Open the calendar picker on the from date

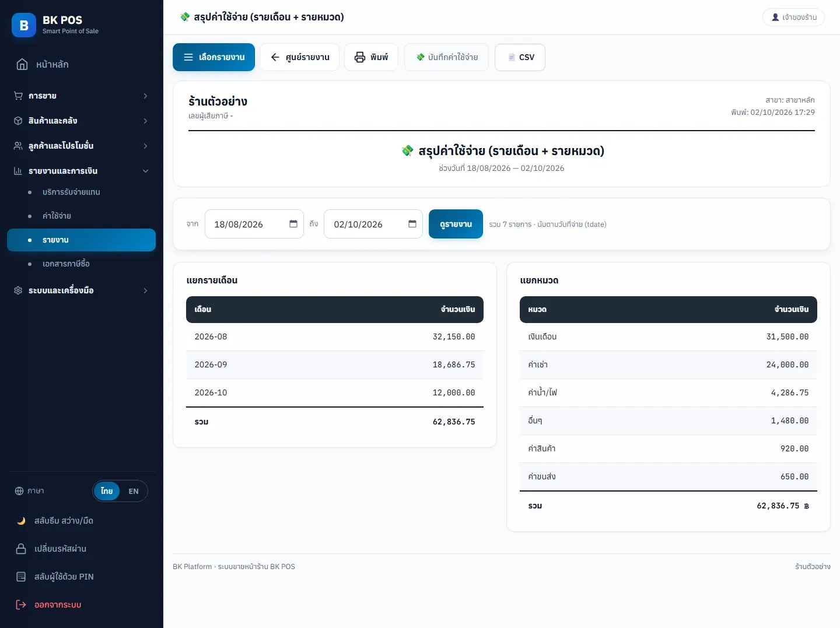coord(293,224)
